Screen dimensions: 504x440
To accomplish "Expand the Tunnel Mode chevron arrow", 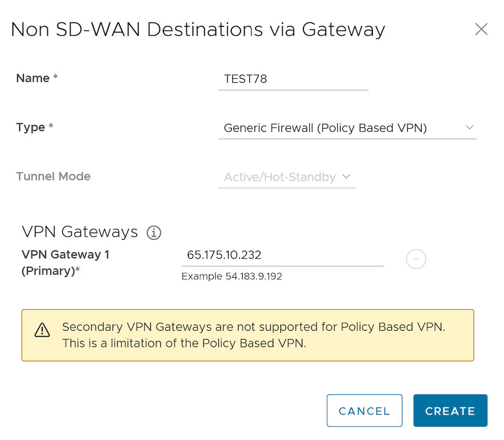I will click(346, 177).
